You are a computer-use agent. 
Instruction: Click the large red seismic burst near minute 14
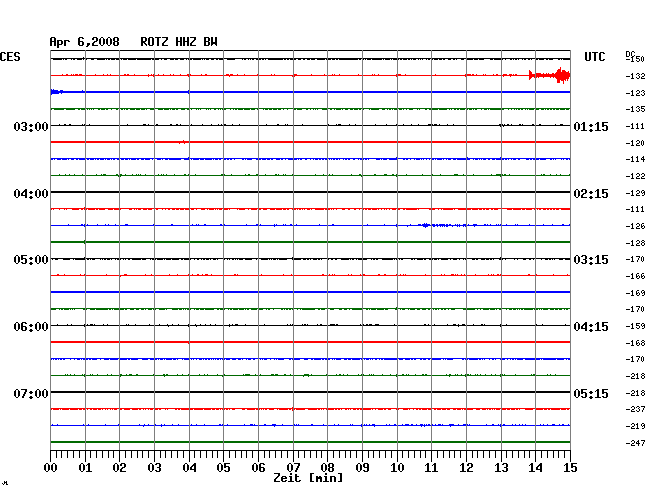(x=550, y=75)
